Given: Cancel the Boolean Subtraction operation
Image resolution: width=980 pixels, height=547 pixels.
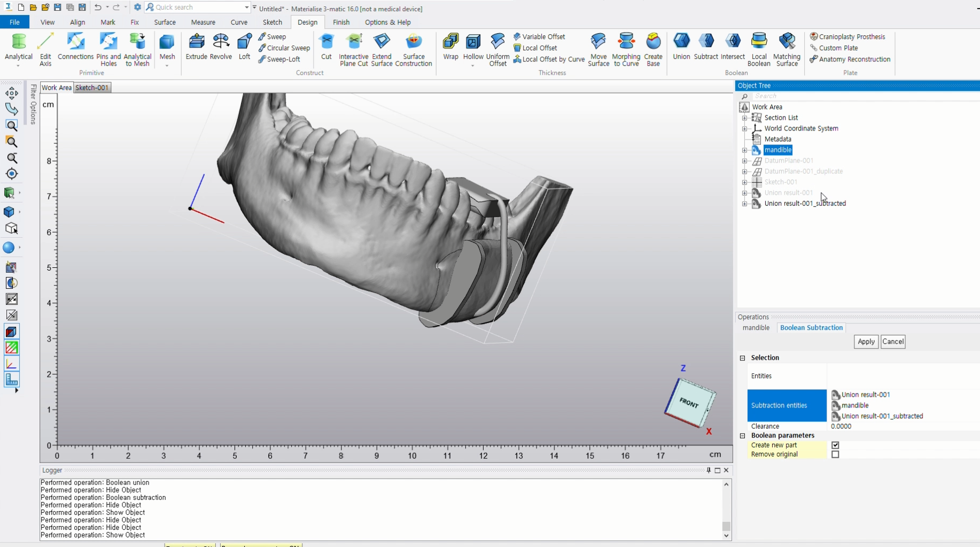Looking at the screenshot, I should [892, 342].
